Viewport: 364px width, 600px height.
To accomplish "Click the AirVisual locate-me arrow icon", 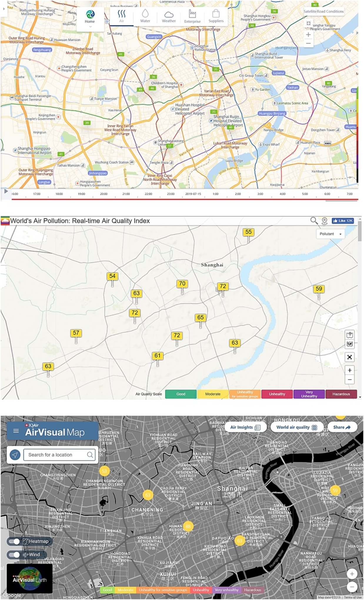I will point(15,455).
